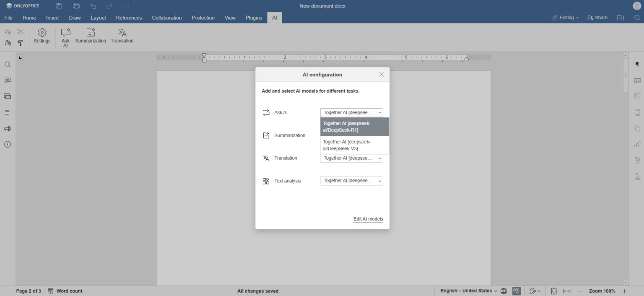The width and height of the screenshot is (644, 296).
Task: Click the Save icon in title bar
Action: coord(59,6)
